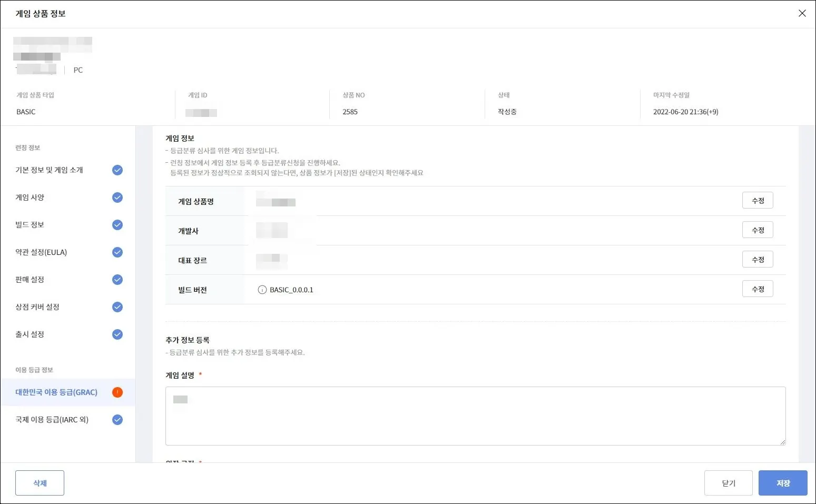
Task: Click 수정 button in 빌드 버전 row
Action: point(758,289)
